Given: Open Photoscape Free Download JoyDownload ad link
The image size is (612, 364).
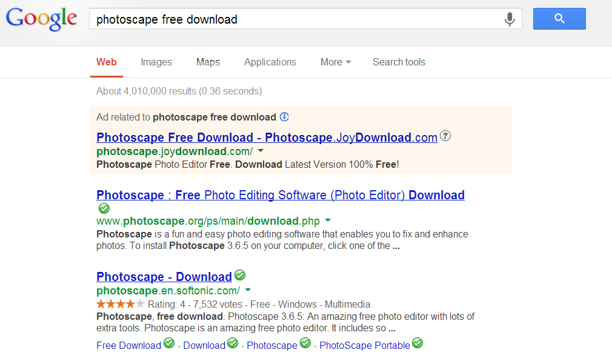Looking at the screenshot, I should click(267, 137).
